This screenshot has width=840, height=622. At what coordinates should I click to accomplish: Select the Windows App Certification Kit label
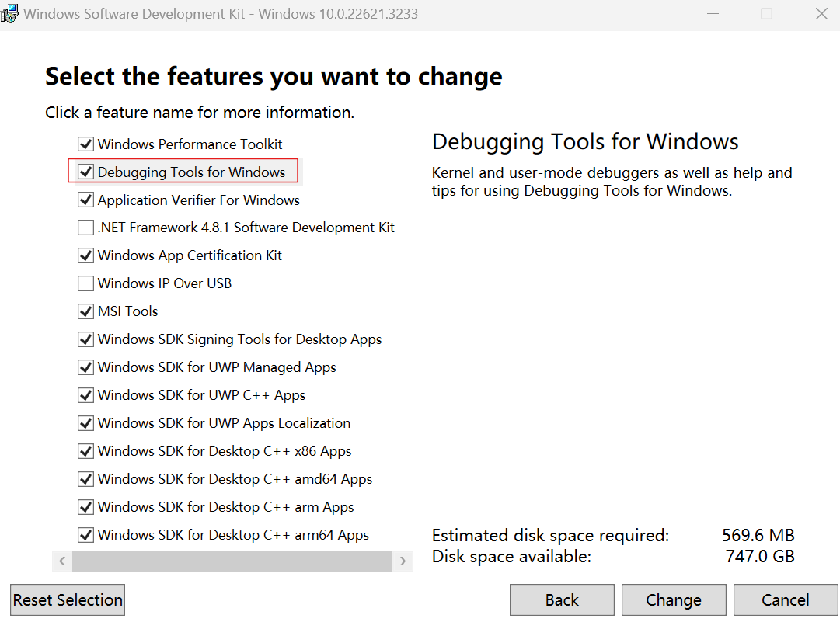tap(190, 255)
